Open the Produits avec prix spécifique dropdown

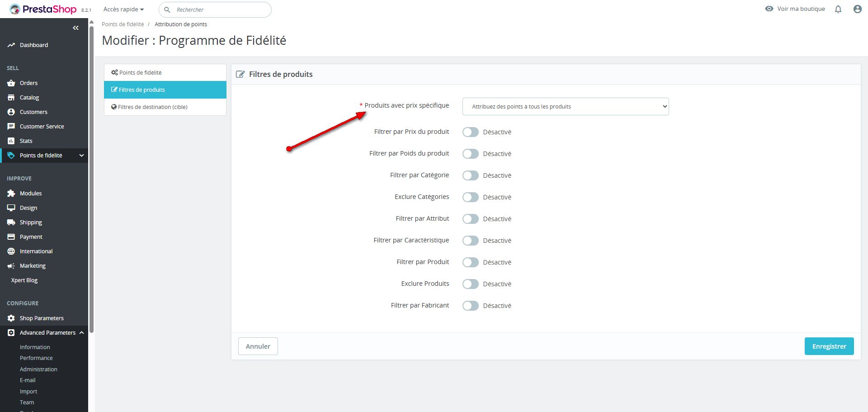tap(565, 107)
